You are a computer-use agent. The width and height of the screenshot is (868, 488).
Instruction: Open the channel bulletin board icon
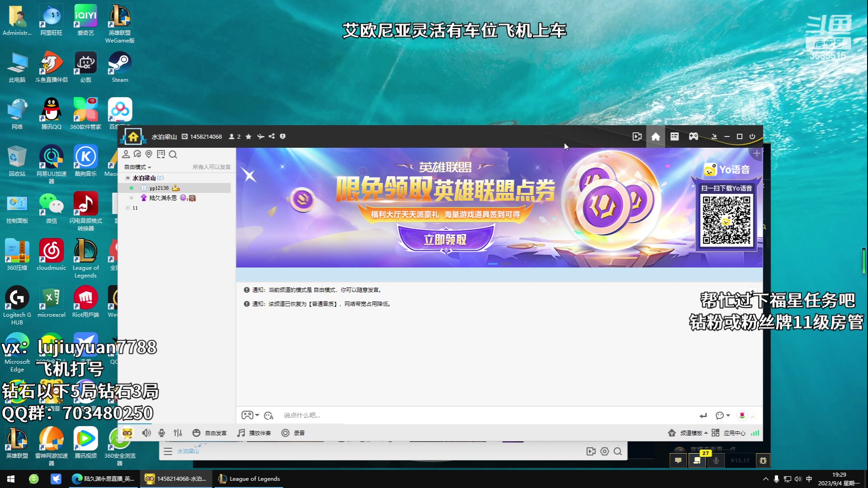point(161,155)
